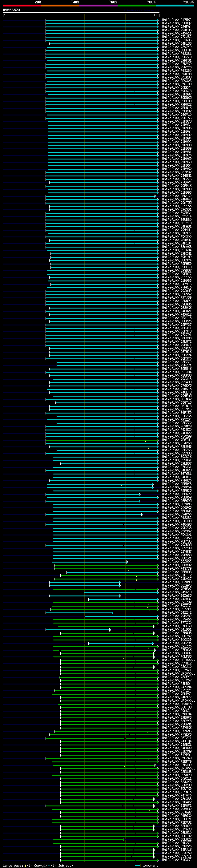Open the UniRef100_Q1H9C8 hit link

tap(176, 121)
